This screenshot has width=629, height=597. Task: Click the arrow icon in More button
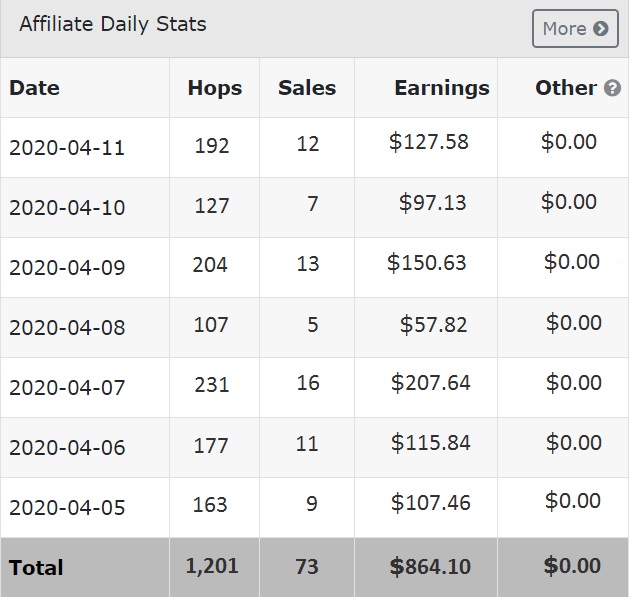(601, 28)
